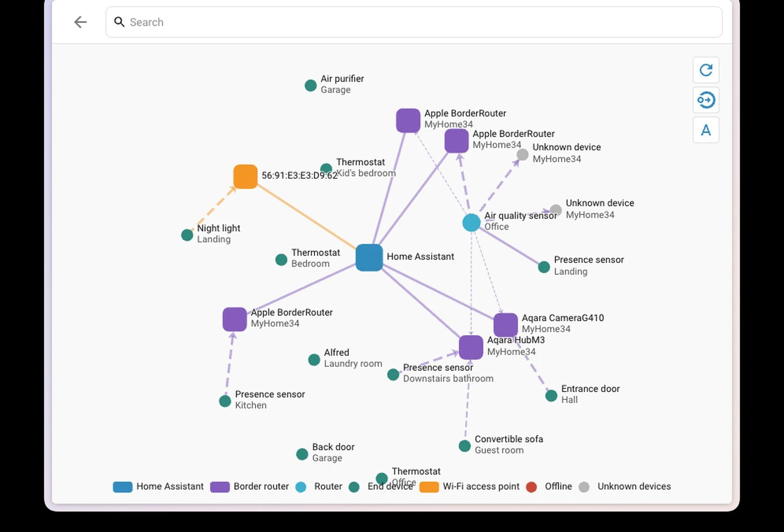This screenshot has width=784, height=532.
Task: Select the orange Wi-Fi access point node
Action: click(x=245, y=176)
